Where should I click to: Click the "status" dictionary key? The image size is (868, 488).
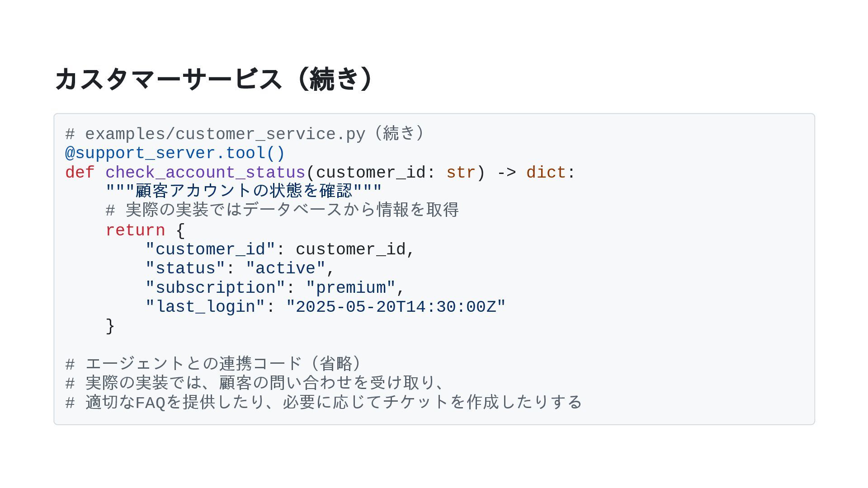pyautogui.click(x=185, y=268)
